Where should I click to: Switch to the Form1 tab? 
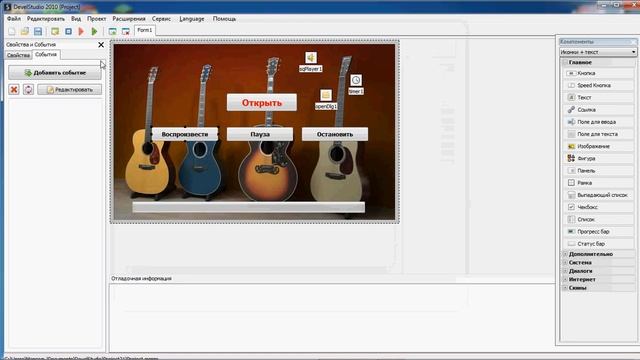tap(144, 30)
